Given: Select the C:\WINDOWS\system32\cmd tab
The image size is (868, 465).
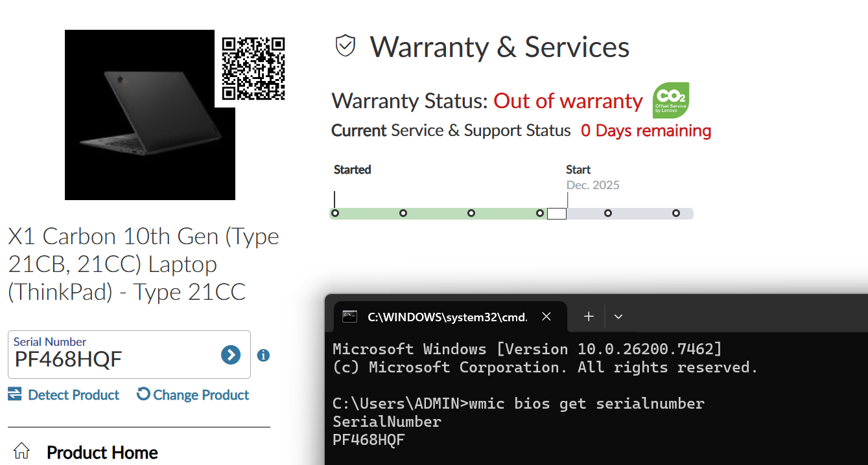Looking at the screenshot, I should click(x=441, y=317).
